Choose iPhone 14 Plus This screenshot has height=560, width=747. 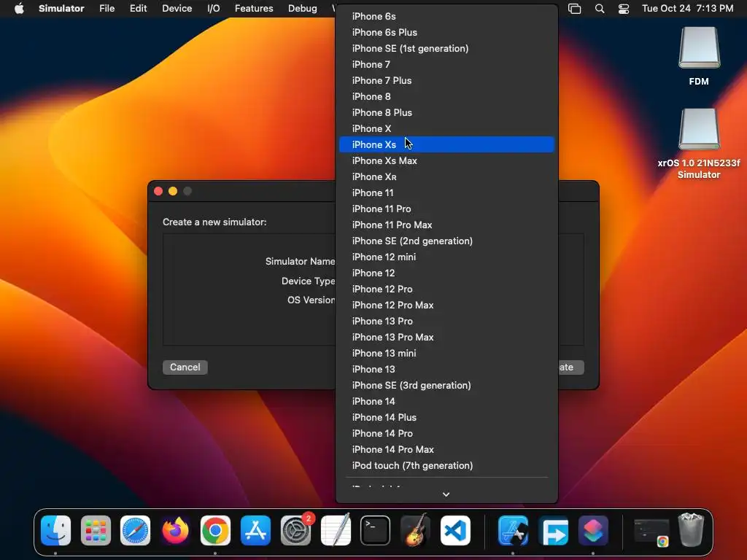[446, 418]
